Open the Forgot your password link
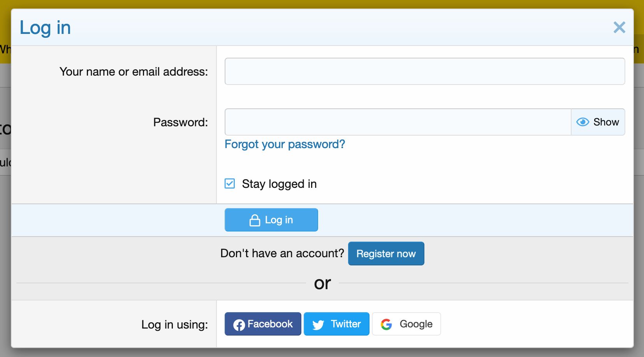 (x=285, y=144)
